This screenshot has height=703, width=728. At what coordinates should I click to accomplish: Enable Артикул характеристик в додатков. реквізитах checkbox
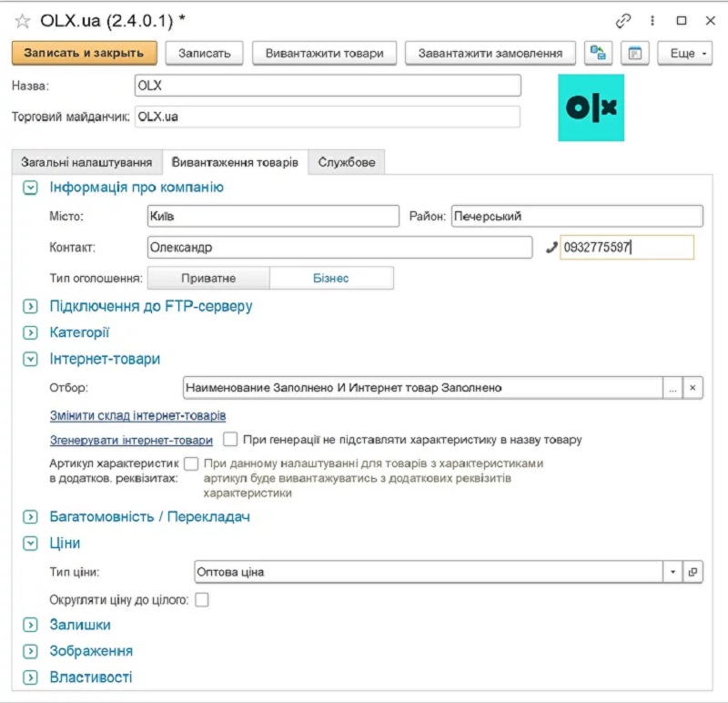tap(191, 464)
